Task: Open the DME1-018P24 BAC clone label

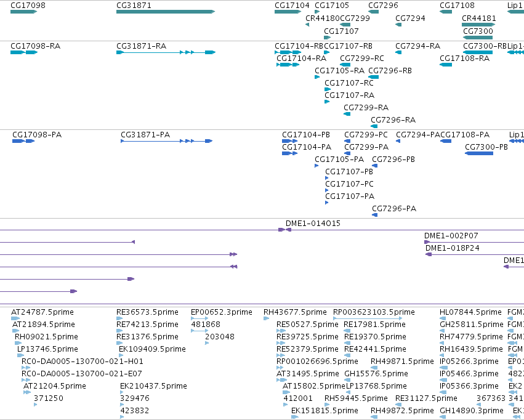Action: [452, 248]
